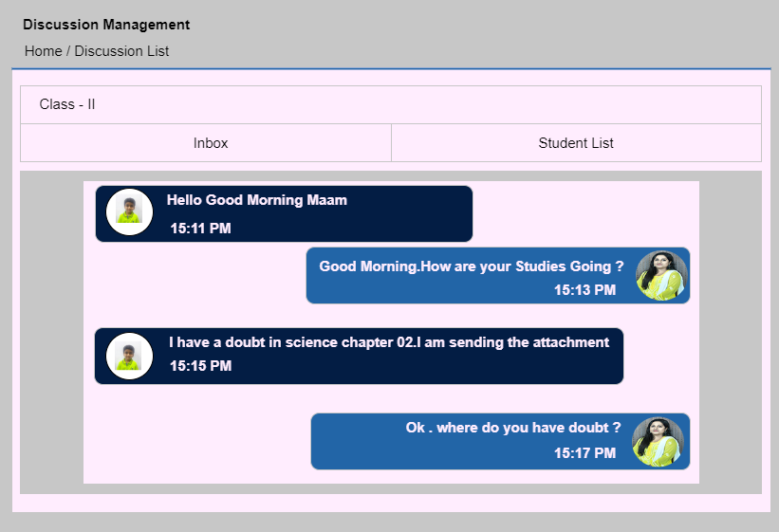This screenshot has height=532, width=779.
Task: Open Discussion List breadcrumb link
Action: pos(121,51)
